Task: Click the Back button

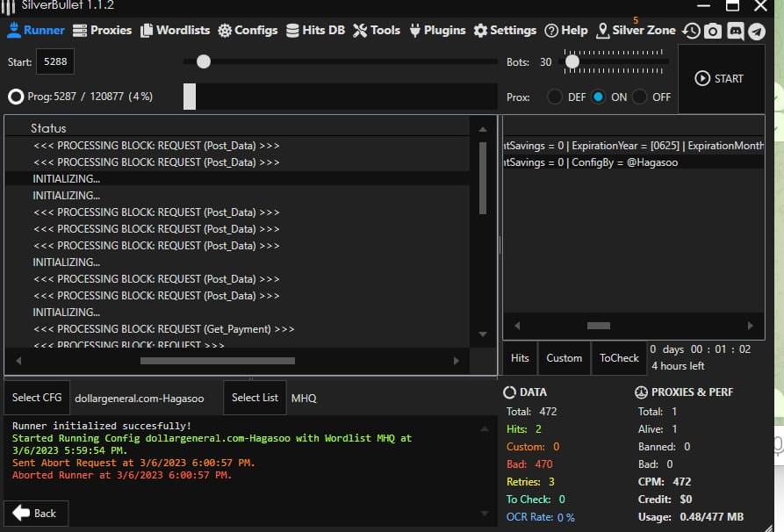Action: (x=36, y=513)
